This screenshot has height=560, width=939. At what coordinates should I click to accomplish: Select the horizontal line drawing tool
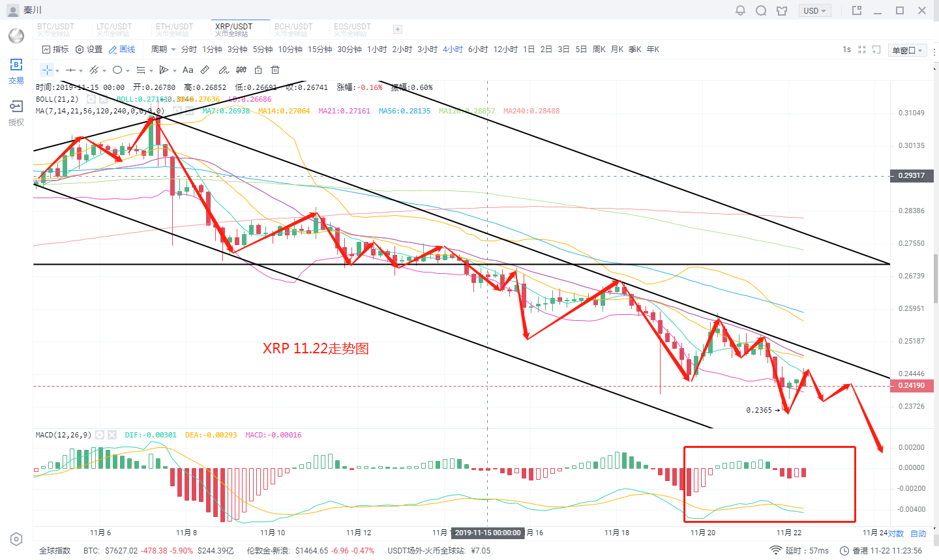(70, 70)
